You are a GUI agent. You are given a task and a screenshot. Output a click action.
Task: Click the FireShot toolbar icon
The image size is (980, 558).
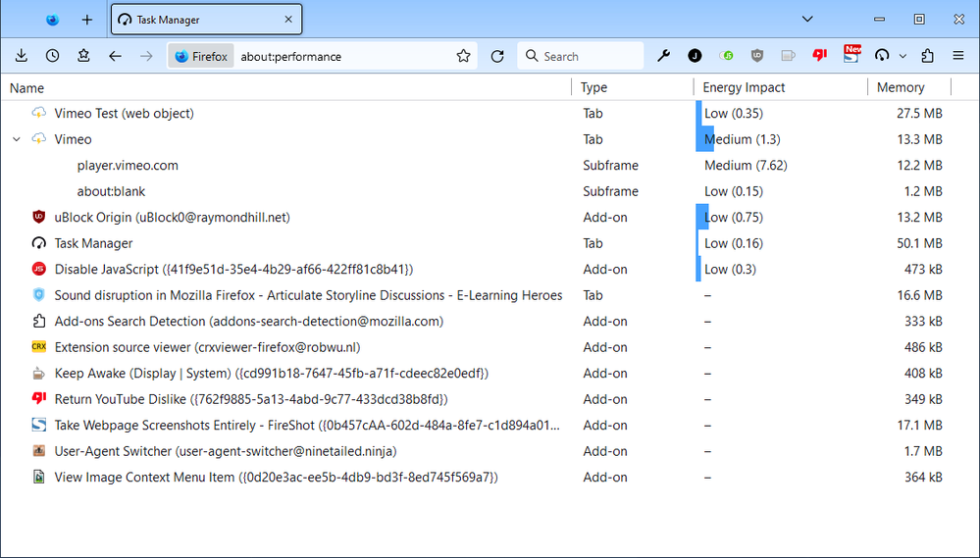(851, 54)
